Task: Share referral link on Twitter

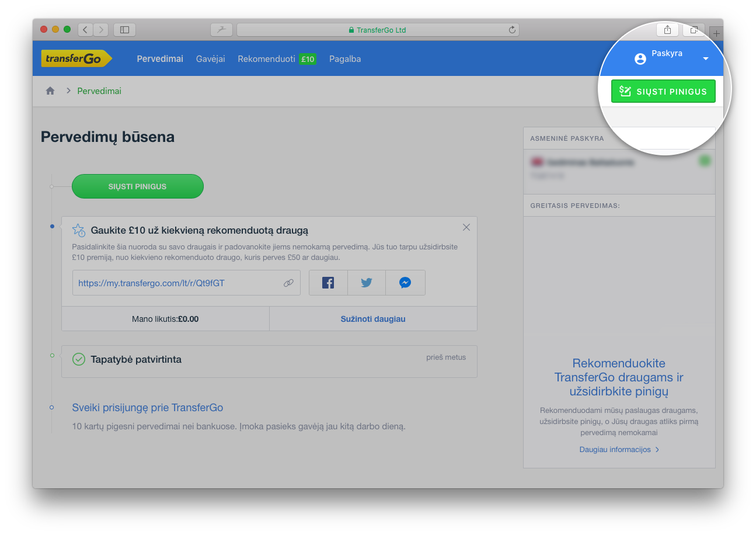Action: coord(367,283)
